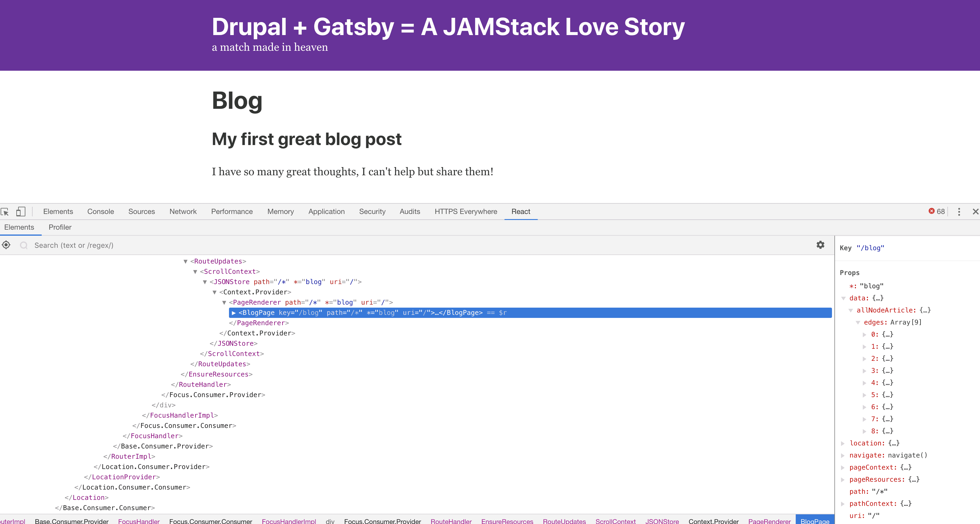Switch to the HTTPS Everywhere tab
This screenshot has width=980, height=524.
[x=466, y=212]
